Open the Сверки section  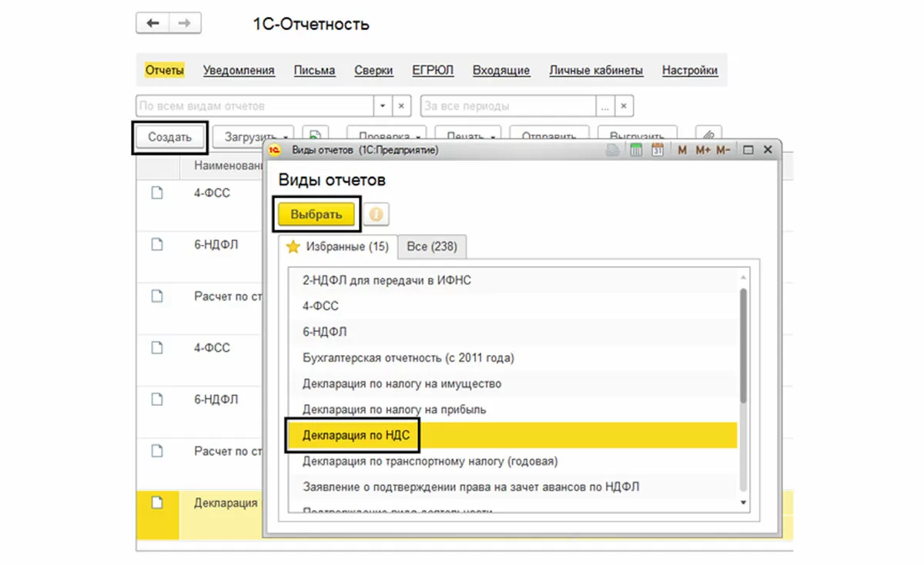tap(373, 70)
